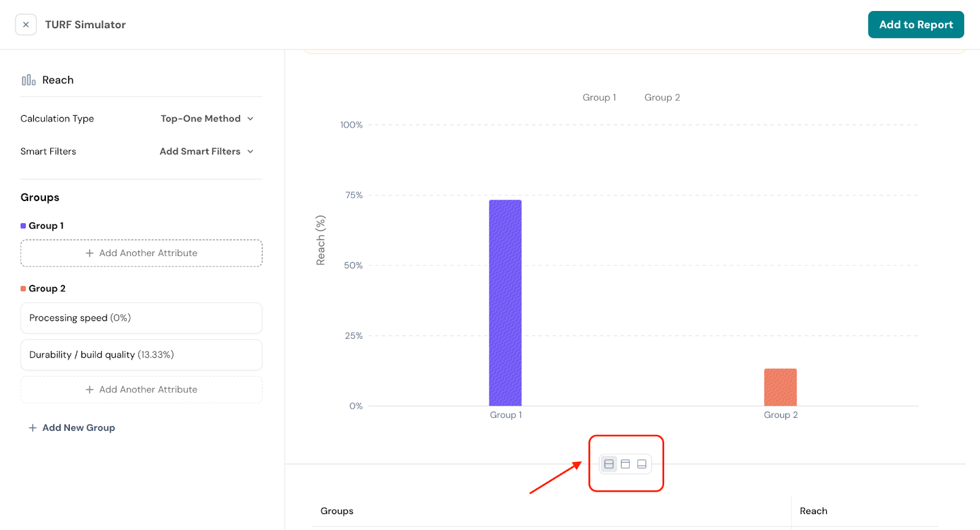The image size is (980, 530).
Task: Select the bottom-panel layout icon
Action: 642,464
